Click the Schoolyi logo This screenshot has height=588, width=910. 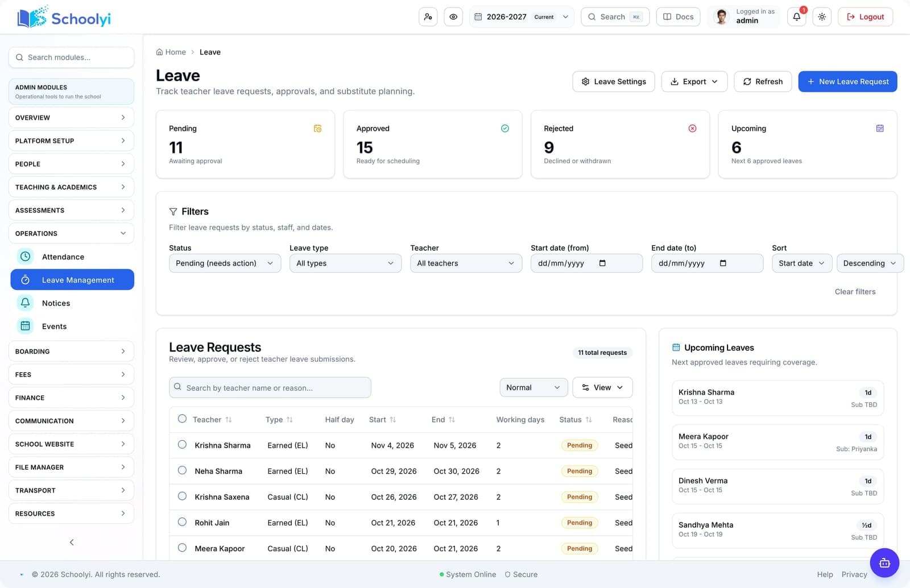(x=64, y=18)
